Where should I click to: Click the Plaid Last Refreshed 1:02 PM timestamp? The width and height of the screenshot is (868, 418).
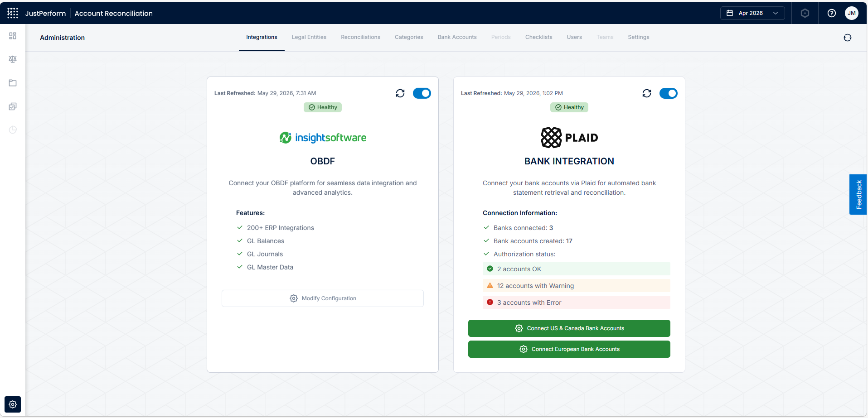pos(512,93)
